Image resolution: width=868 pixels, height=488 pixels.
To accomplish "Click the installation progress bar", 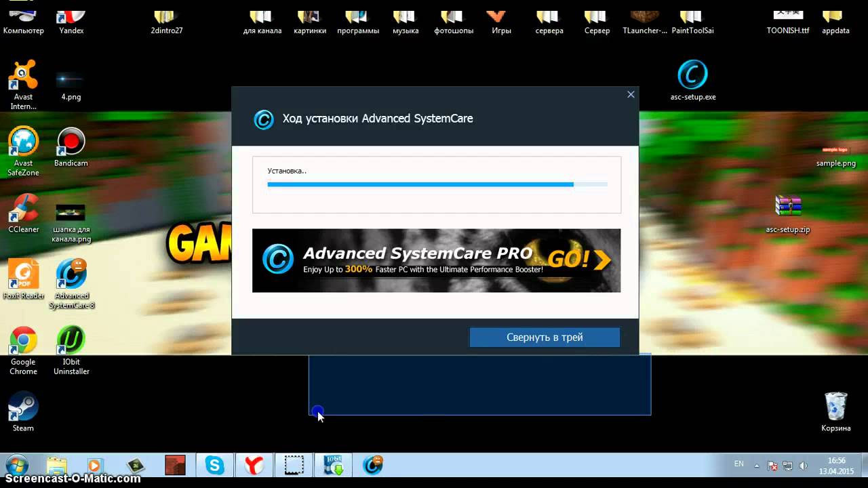I will pos(437,184).
